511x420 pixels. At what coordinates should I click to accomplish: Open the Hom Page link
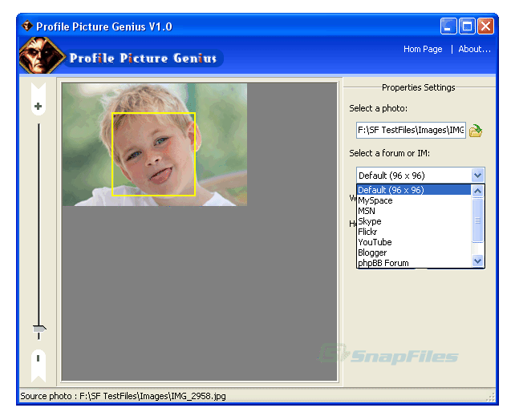423,49
